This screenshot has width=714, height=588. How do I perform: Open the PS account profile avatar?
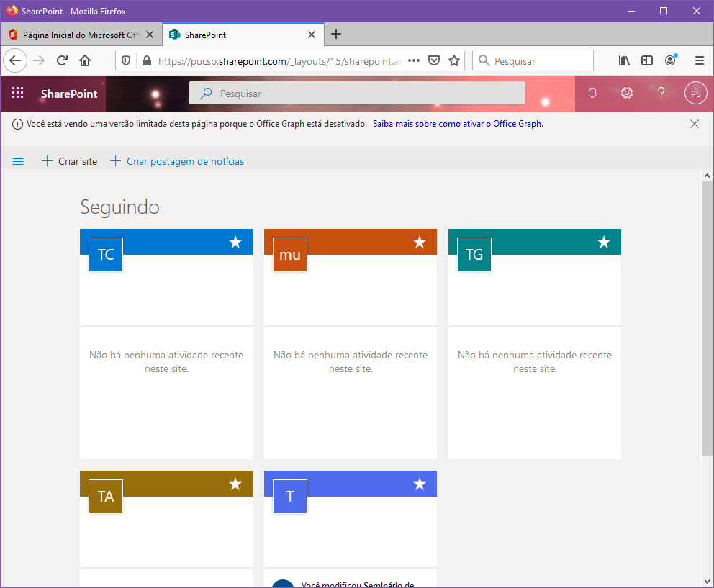coord(695,93)
